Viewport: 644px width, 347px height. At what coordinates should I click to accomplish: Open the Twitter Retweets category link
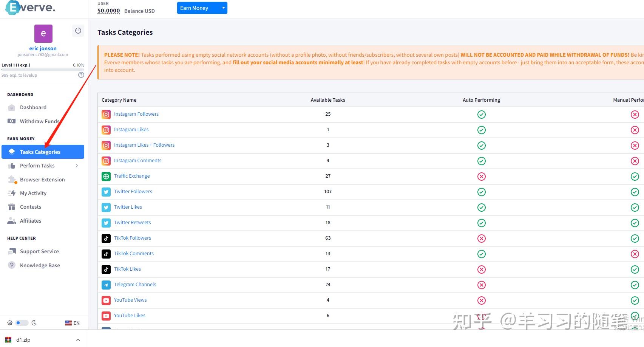tap(132, 223)
